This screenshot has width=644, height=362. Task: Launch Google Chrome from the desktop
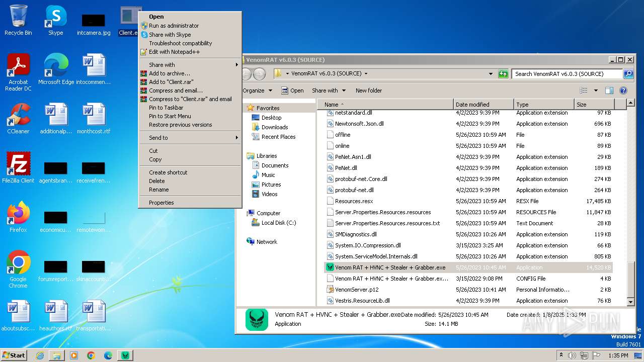point(18,269)
